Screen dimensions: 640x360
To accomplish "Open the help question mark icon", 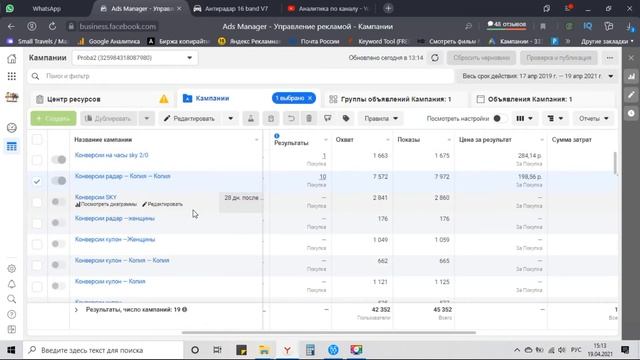I will pyautogui.click(x=12, y=314).
